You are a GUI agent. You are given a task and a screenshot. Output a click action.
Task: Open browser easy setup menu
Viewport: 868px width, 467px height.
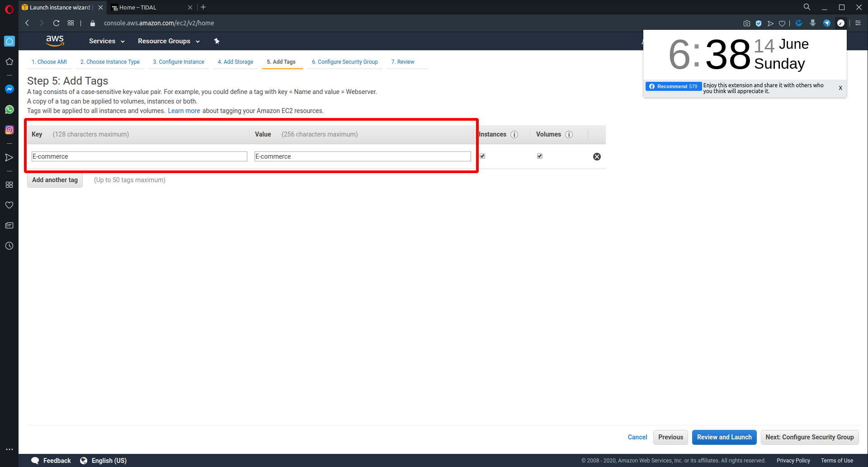point(858,23)
